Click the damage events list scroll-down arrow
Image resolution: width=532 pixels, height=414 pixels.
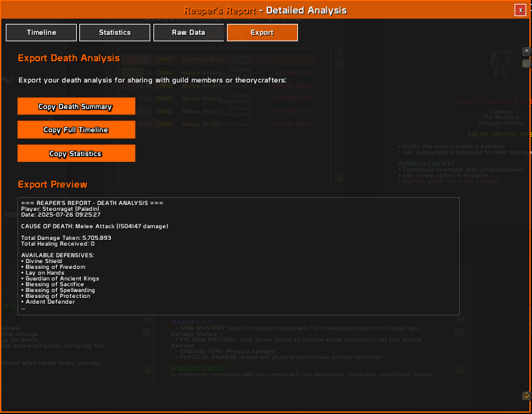[339, 178]
